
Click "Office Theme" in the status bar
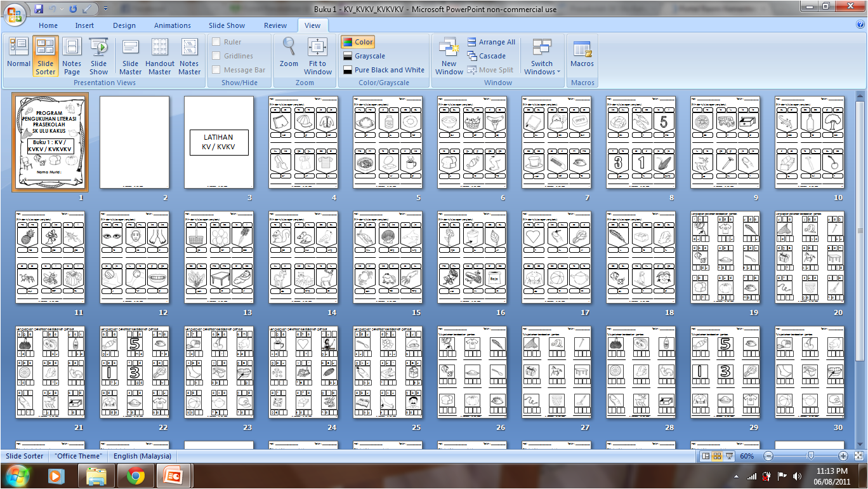pyautogui.click(x=77, y=456)
